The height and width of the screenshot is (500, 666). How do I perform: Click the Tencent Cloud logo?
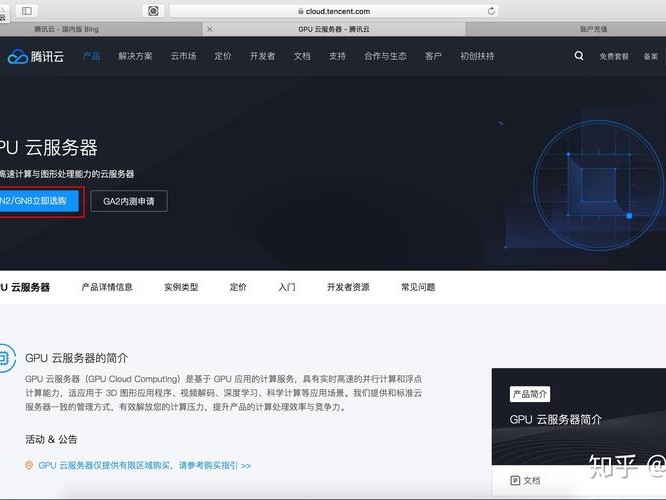tap(36, 56)
